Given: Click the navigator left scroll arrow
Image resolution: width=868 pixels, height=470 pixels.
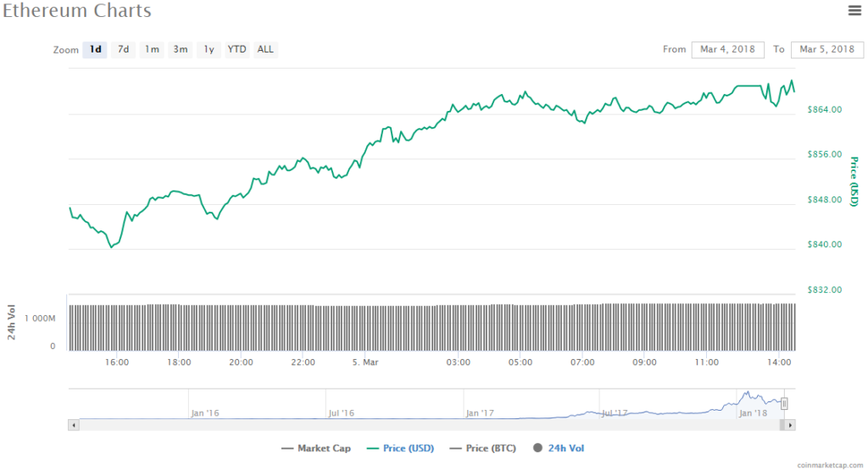Looking at the screenshot, I should pyautogui.click(x=73, y=424).
